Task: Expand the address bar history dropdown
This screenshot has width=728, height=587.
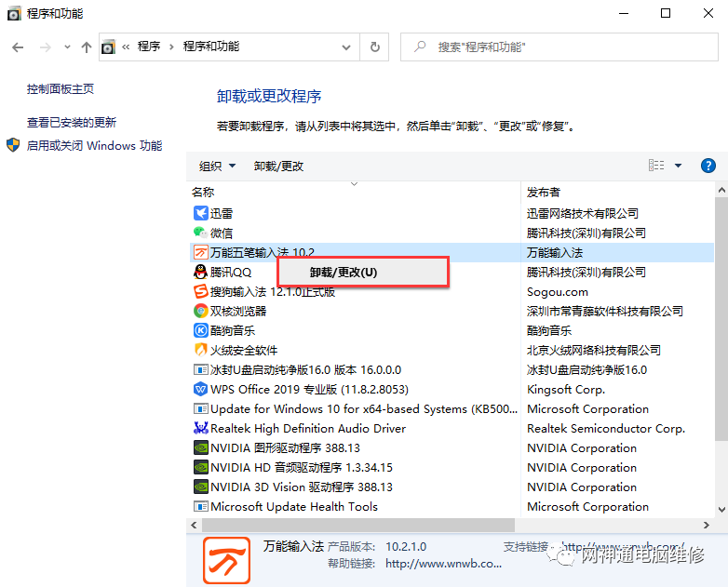Action: [x=346, y=47]
